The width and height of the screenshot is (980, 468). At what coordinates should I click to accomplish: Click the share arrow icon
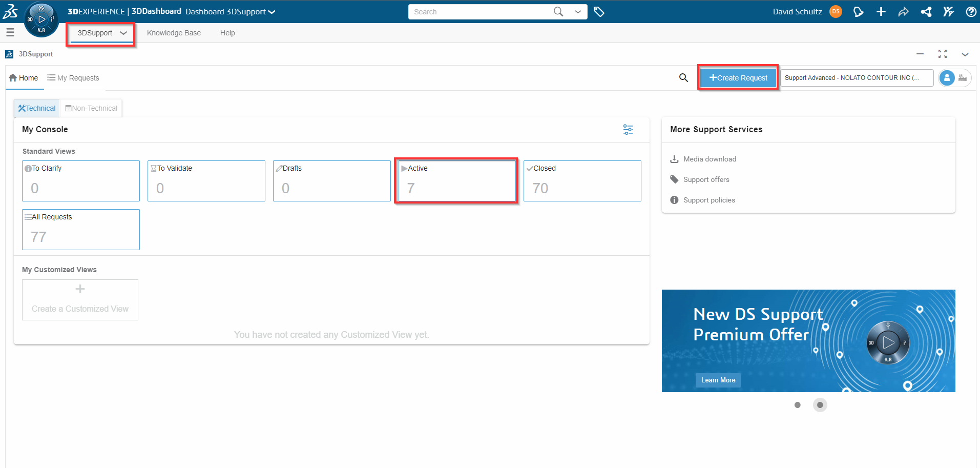tap(904, 12)
